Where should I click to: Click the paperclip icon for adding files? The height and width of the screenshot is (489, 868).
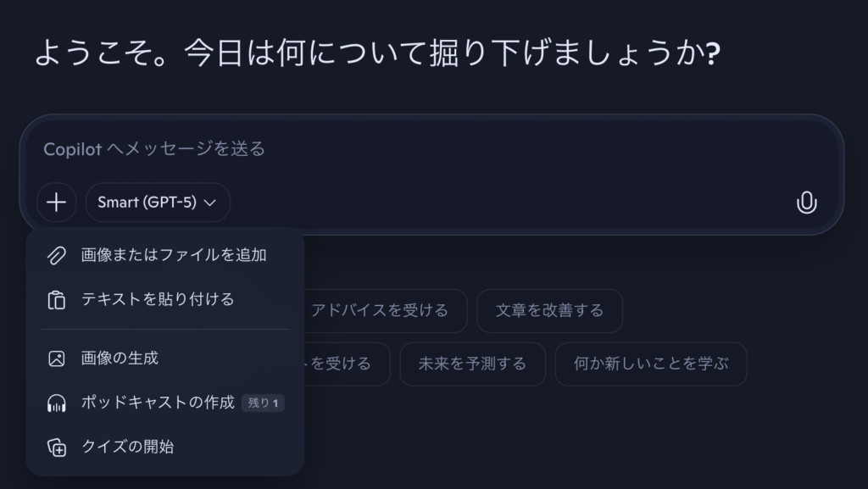coord(57,254)
